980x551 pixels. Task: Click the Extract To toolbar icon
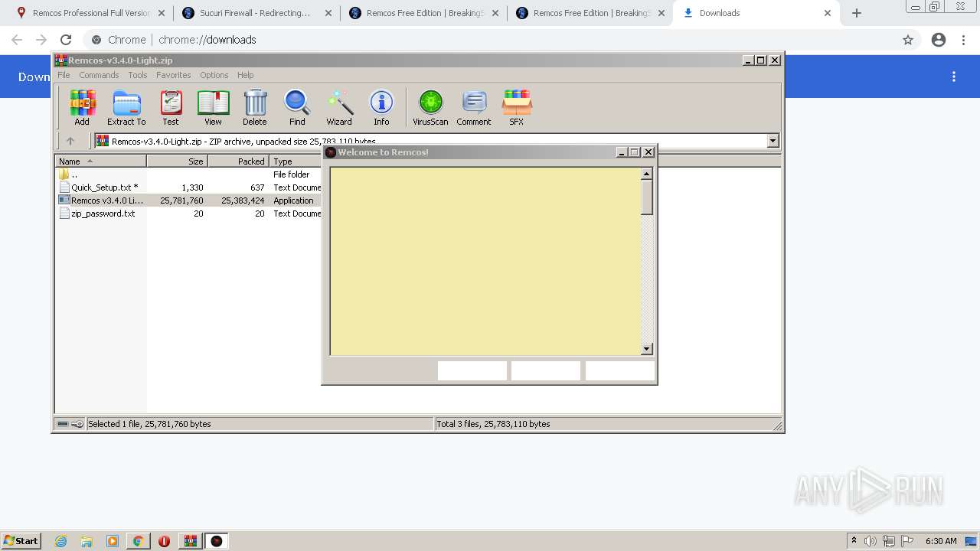click(x=126, y=107)
